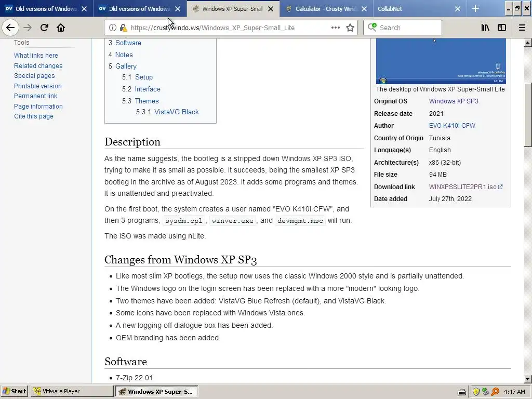Click the Description heading
Viewport: 532px width, 399px height.
[132, 142]
